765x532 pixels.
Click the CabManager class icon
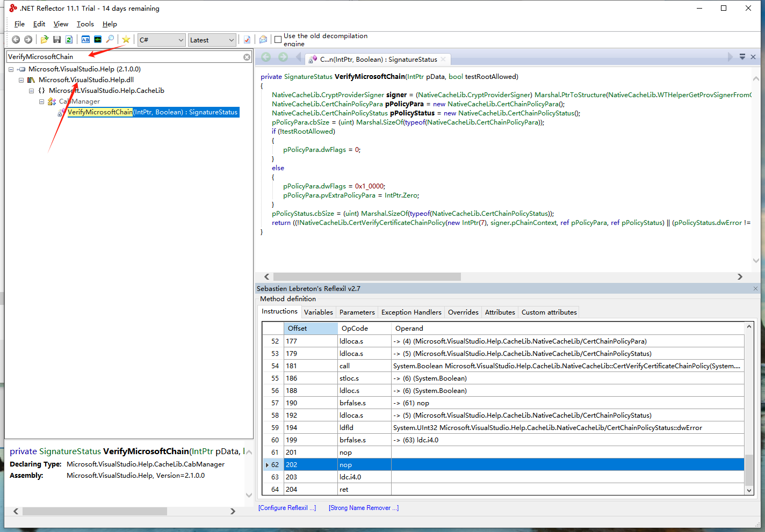click(52, 101)
